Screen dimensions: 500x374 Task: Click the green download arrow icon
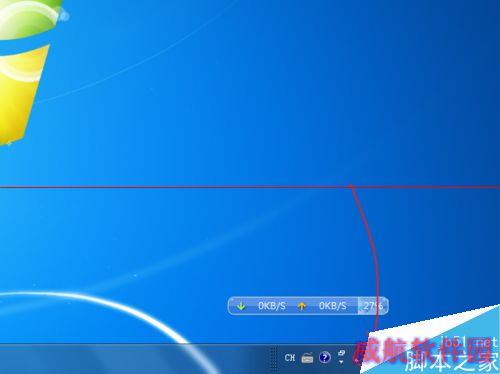pos(241,306)
